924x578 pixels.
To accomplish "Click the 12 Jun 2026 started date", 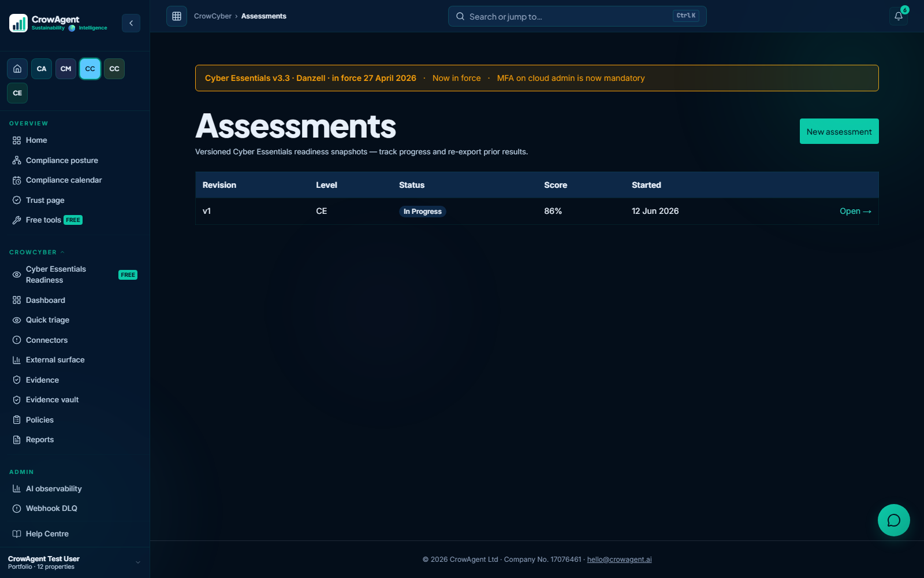I will click(x=655, y=212).
